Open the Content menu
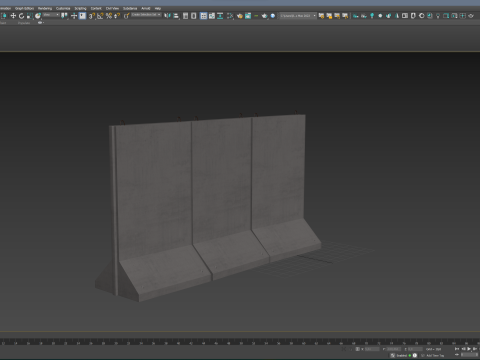This screenshot has width=480, height=360. (96, 8)
